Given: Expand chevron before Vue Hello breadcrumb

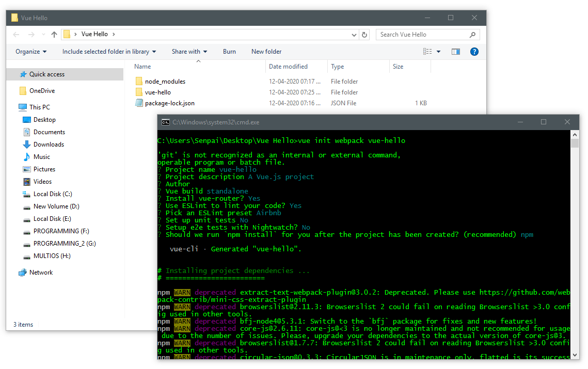Looking at the screenshot, I should (x=75, y=35).
